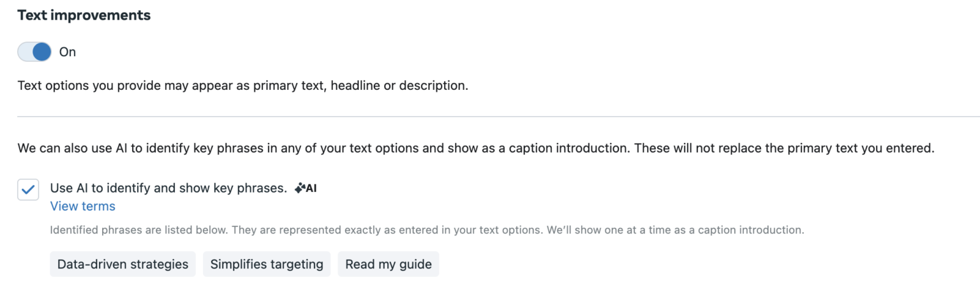
Task: Click the Identified phrases are listed below text
Action: click(x=139, y=230)
